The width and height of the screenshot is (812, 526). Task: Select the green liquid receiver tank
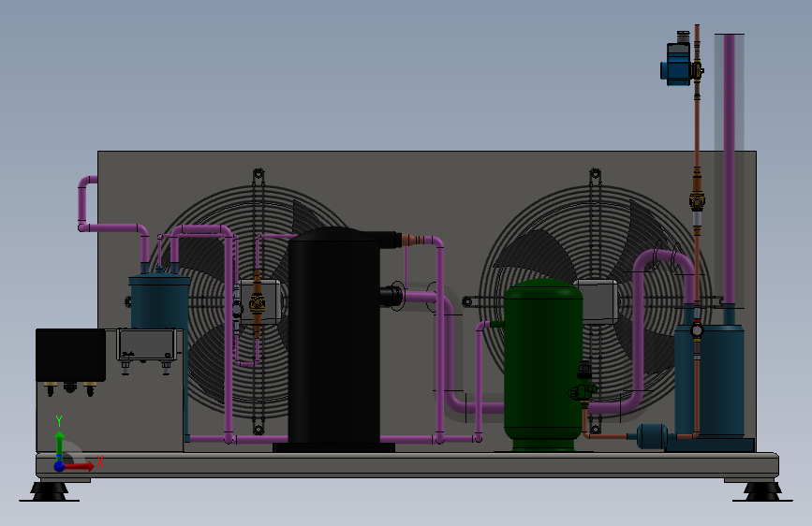[x=542, y=365]
